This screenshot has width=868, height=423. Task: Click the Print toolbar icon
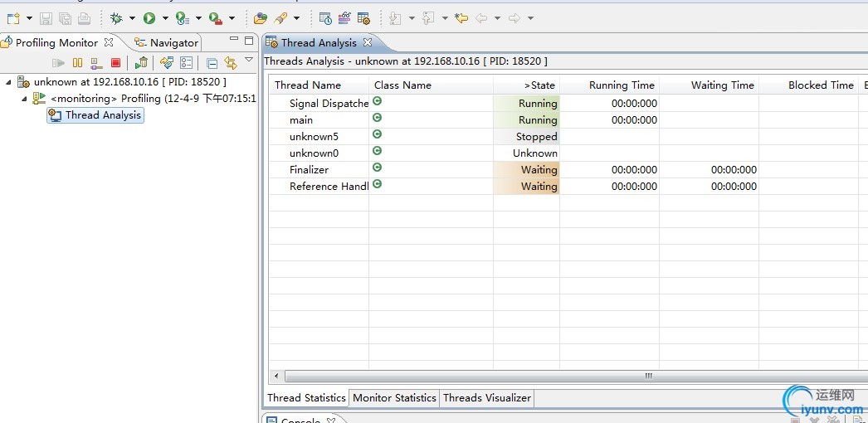coord(84,18)
